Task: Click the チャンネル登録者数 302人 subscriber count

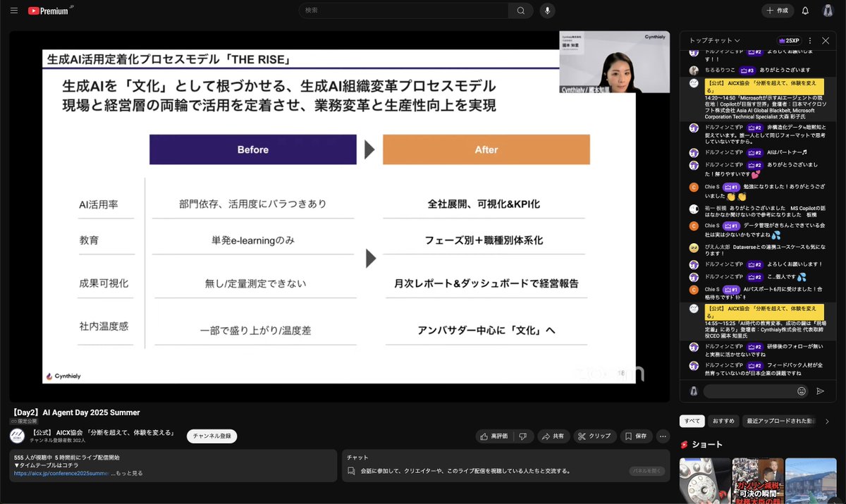Action: pyautogui.click(x=58, y=440)
